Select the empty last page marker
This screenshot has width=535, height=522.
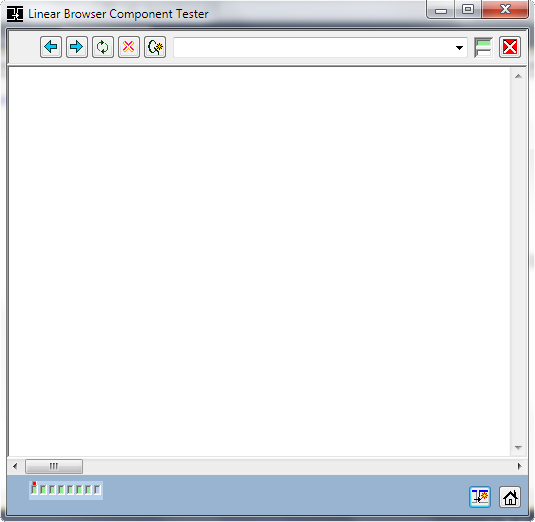[x=97, y=490]
